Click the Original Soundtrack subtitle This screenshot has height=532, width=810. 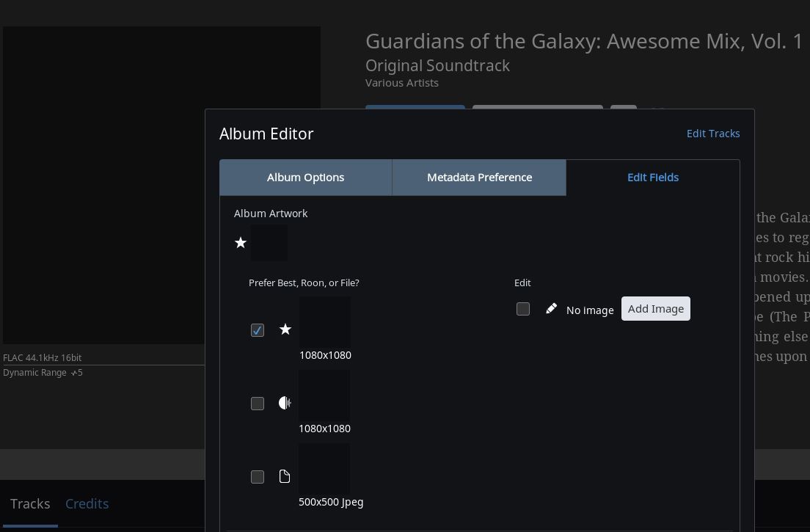pyautogui.click(x=437, y=65)
